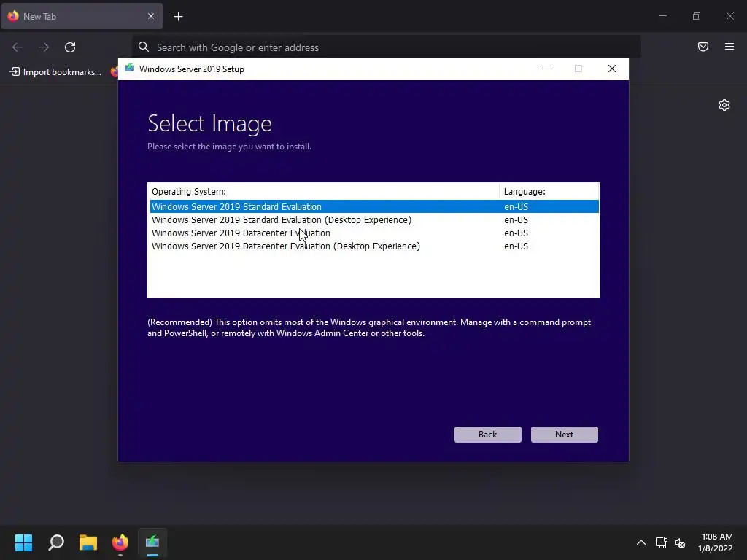This screenshot has width=747, height=560.
Task: Switch to Firefox from taskbar
Action: click(x=120, y=542)
